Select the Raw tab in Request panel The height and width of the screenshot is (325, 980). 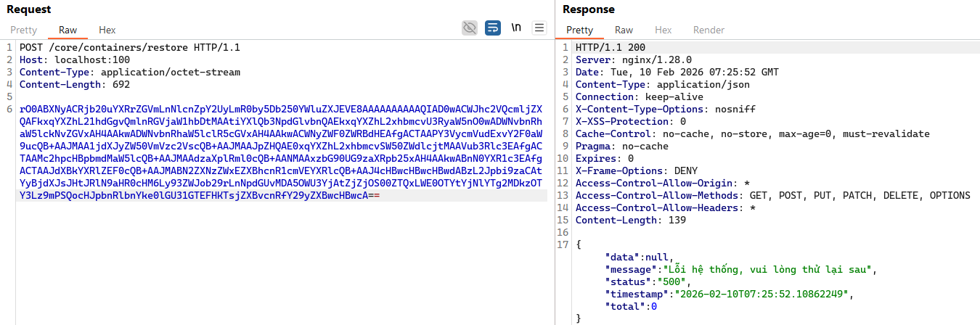tap(68, 30)
